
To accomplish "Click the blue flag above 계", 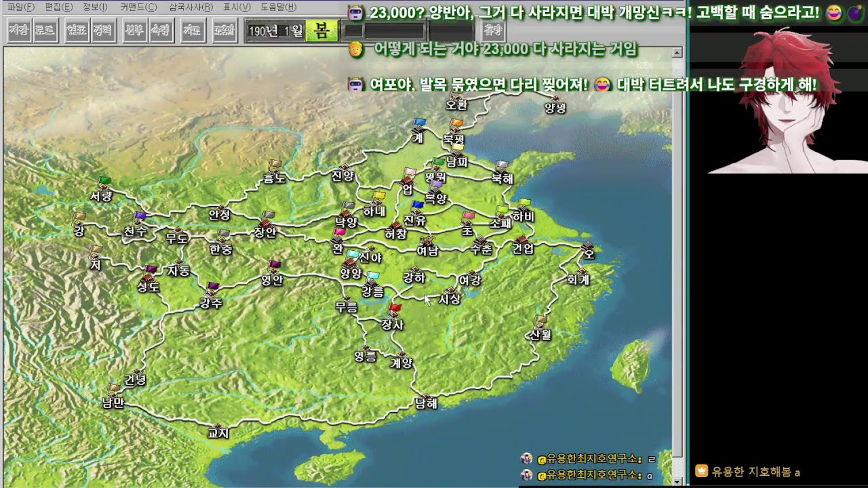I will [420, 124].
